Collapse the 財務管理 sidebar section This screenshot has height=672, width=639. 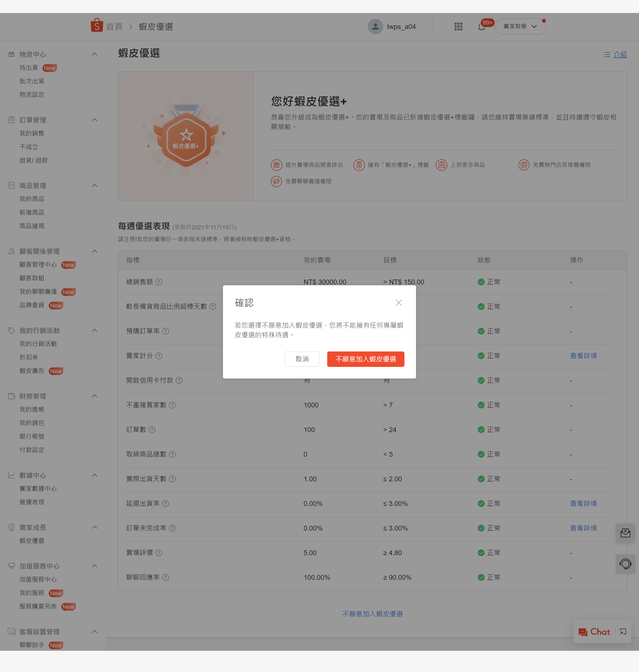[95, 396]
